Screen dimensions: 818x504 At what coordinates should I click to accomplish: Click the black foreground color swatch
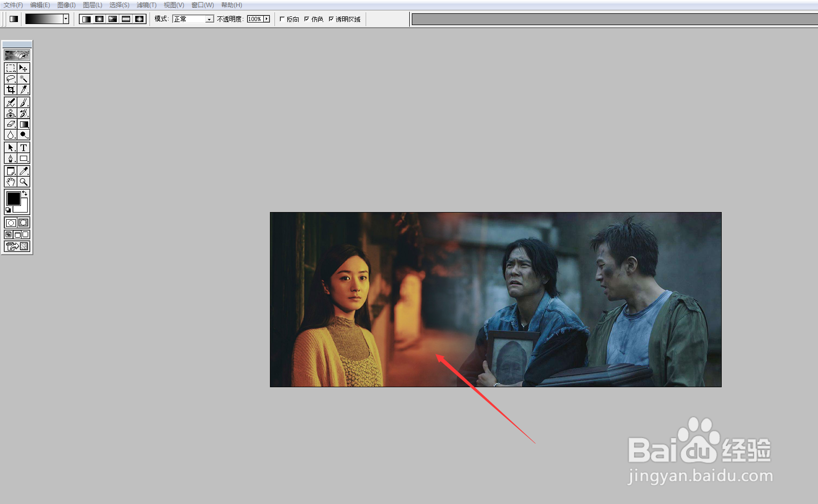[13, 198]
